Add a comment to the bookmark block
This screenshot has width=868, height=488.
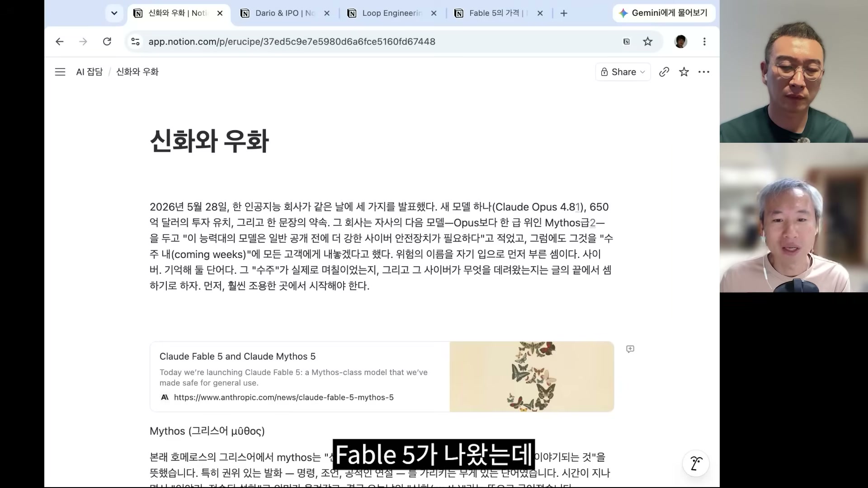630,349
